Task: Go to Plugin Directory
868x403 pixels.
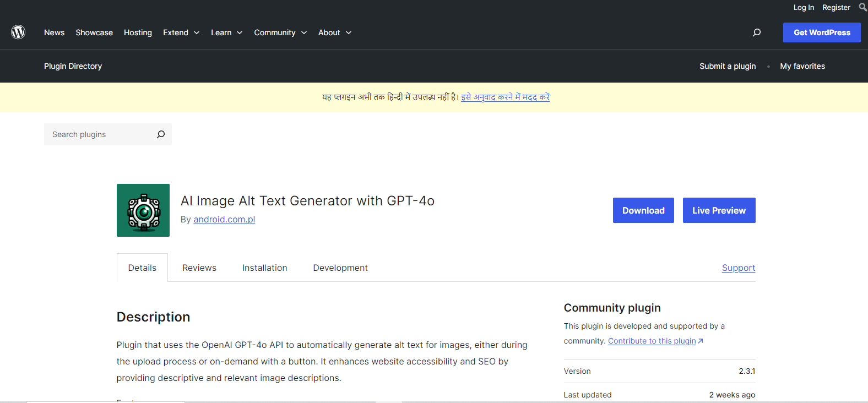Action: point(73,66)
